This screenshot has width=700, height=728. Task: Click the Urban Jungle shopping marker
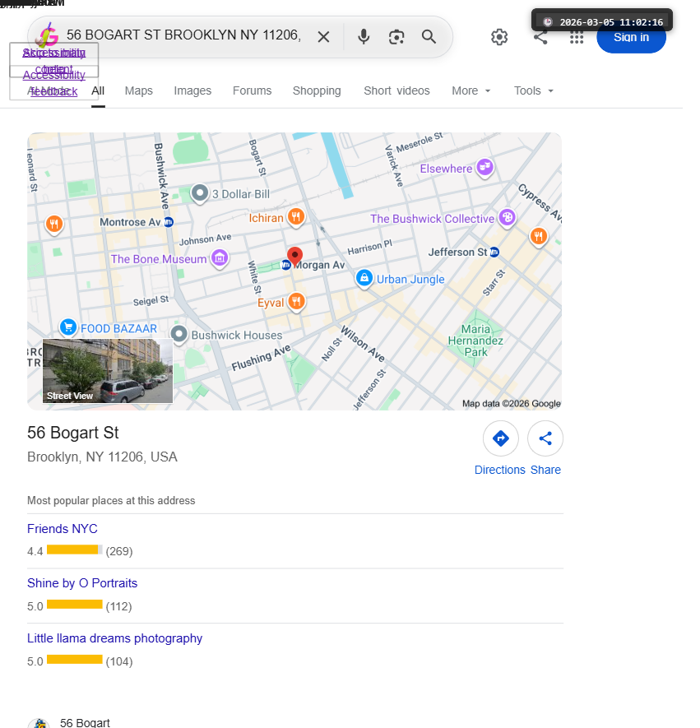(364, 278)
